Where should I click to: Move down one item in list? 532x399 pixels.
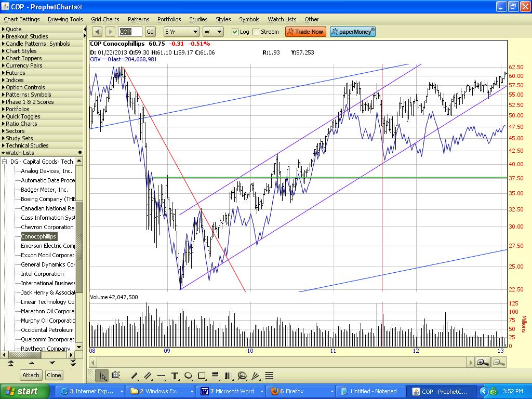pyautogui.click(x=52, y=363)
